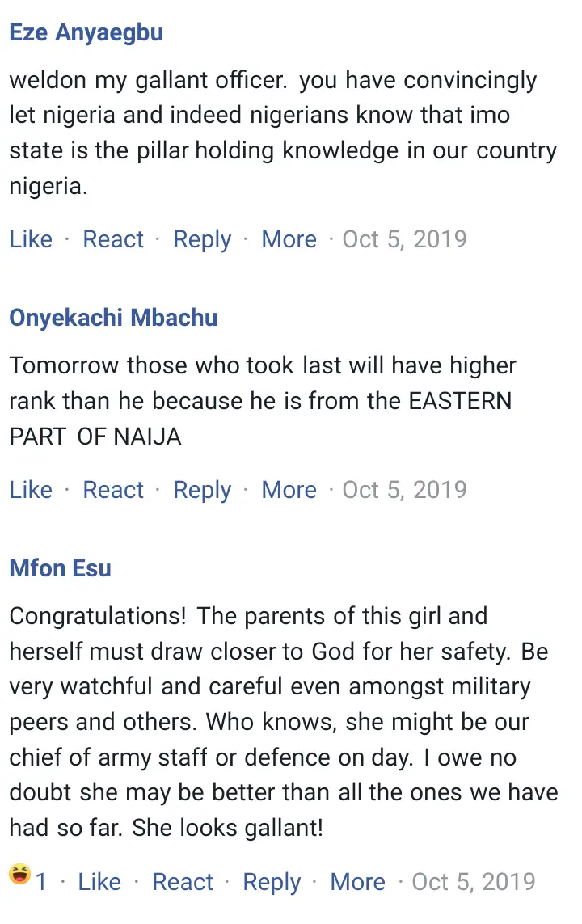The image size is (582, 924).
Task: Click the laughing reaction emoji icon
Action: [19, 875]
